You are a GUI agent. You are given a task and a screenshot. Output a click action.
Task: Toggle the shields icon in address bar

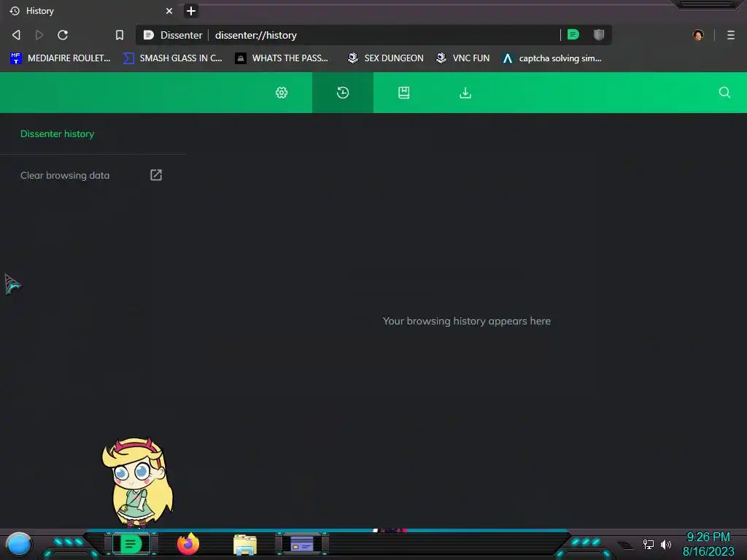tap(599, 35)
